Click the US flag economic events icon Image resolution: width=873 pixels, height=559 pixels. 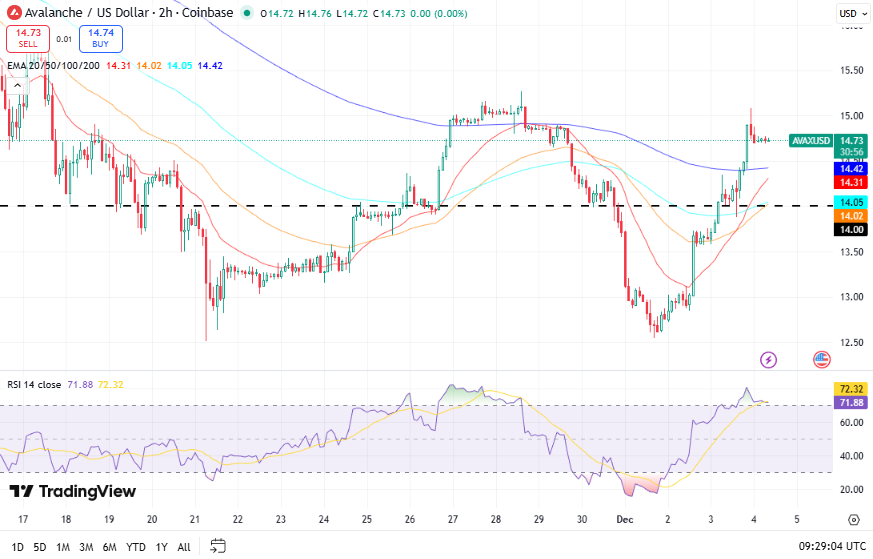[822, 360]
